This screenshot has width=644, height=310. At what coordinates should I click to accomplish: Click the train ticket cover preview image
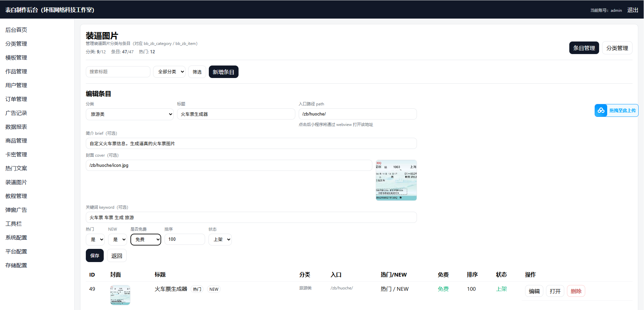(x=396, y=180)
